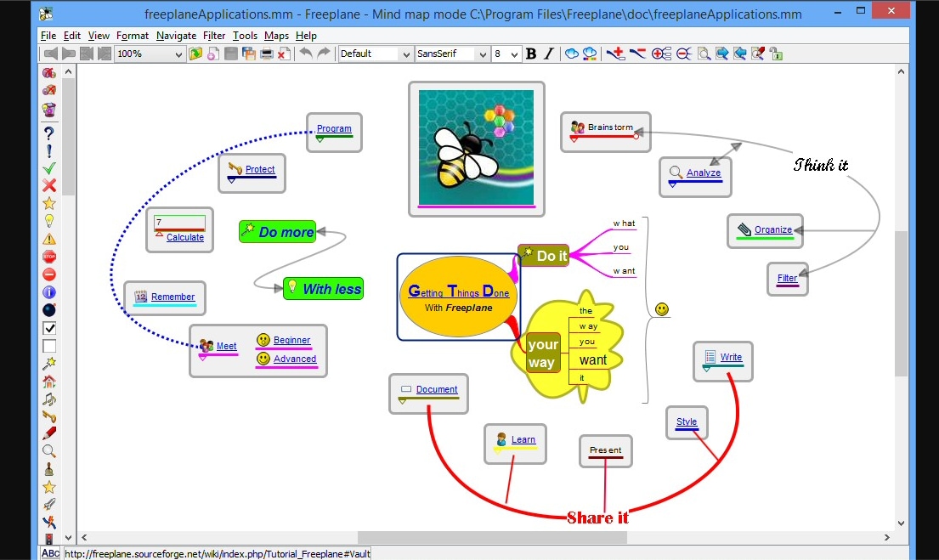This screenshot has height=560, width=939.
Task: Click Save As with the double floppy icon
Action: coord(248,54)
